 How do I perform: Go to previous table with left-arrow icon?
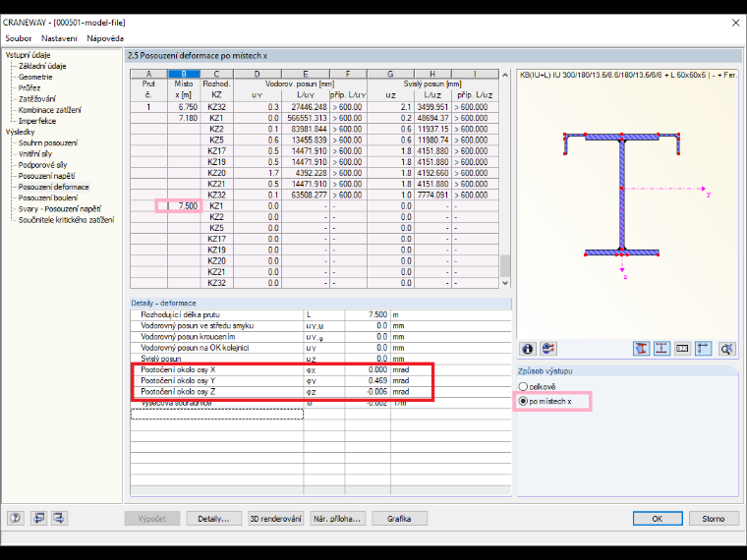[38, 518]
